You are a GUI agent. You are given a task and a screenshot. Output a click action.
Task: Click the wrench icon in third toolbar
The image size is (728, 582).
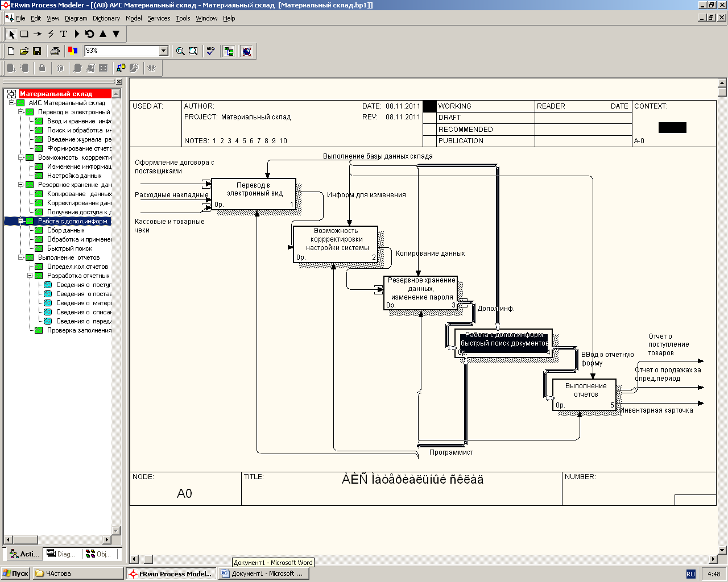click(x=134, y=68)
